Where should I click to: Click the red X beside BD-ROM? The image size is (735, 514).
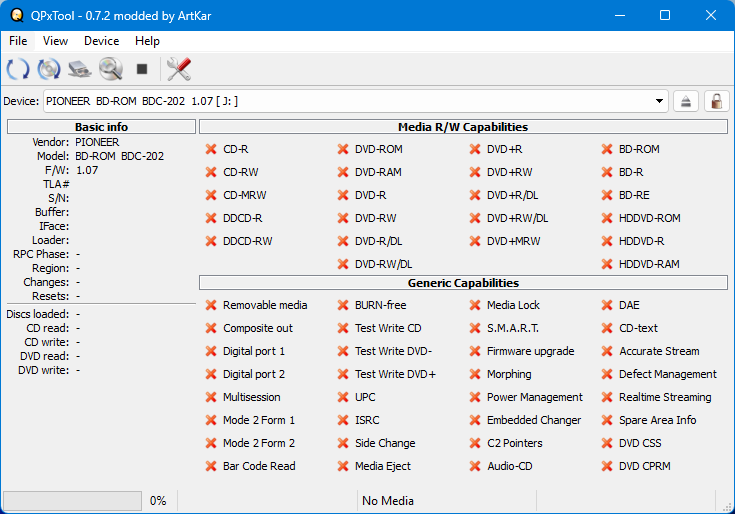[x=607, y=149]
